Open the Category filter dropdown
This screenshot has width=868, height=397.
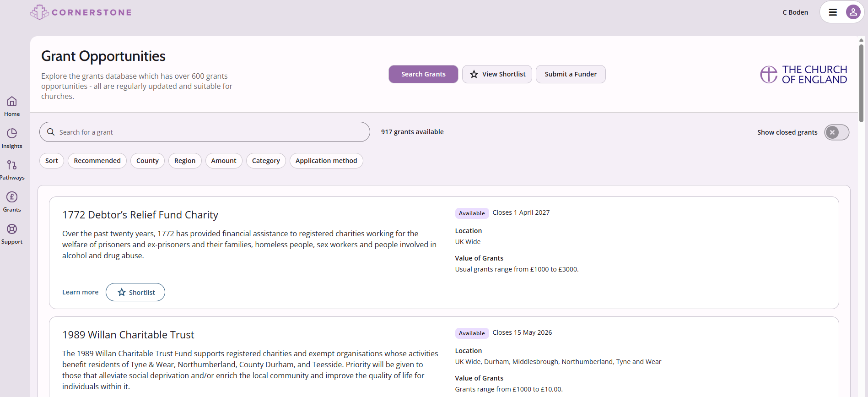266,161
